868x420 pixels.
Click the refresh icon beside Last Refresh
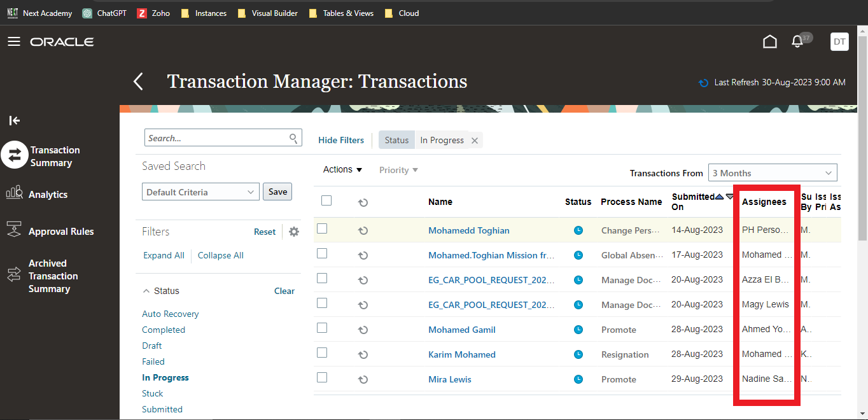[703, 83]
